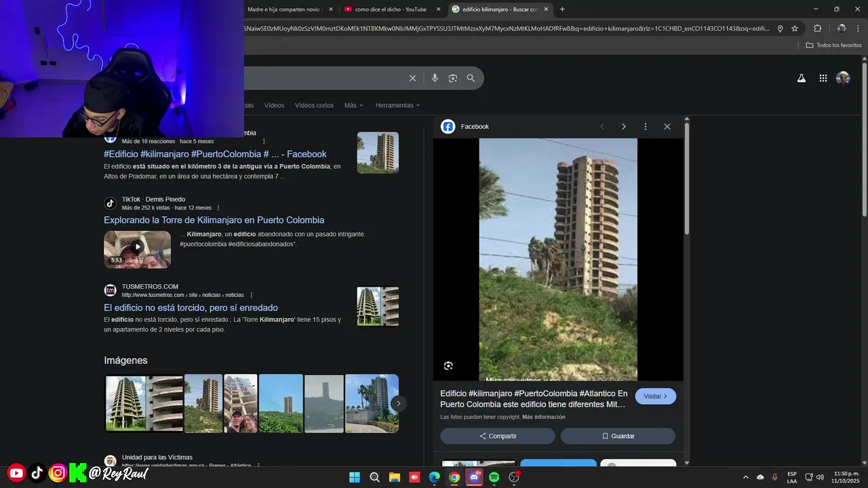Image resolution: width=868 pixels, height=488 pixels.
Task: Open Facebook source icon in preview header
Action: pos(448,127)
